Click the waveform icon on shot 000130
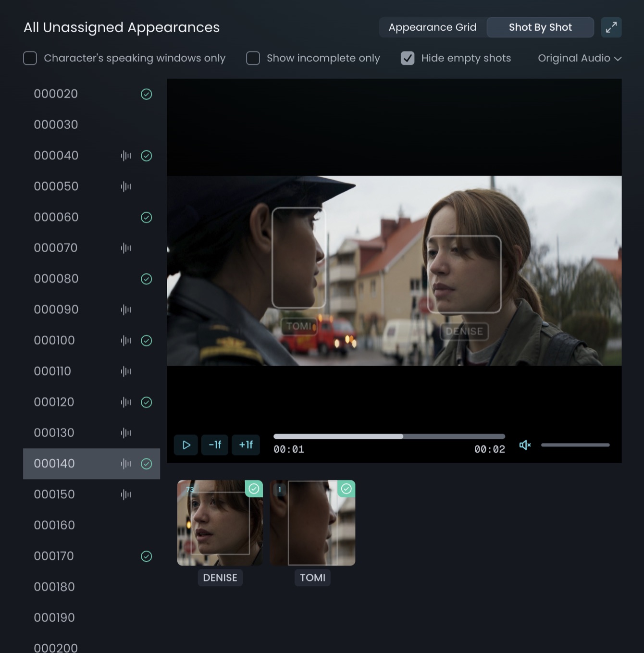This screenshot has width=644, height=653. (x=126, y=433)
